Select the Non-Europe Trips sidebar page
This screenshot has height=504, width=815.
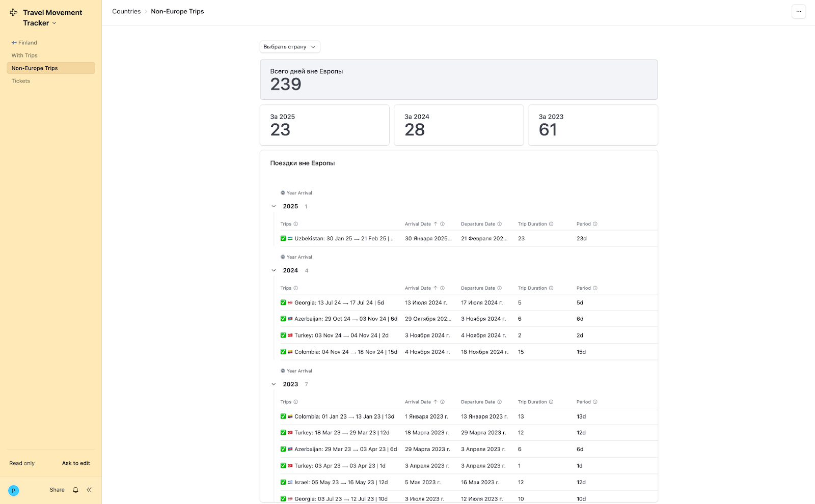50,68
